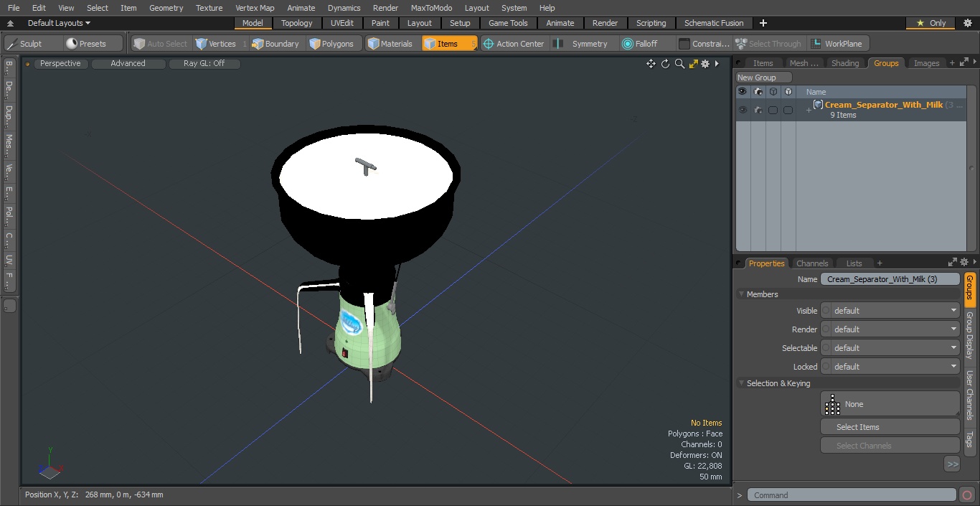Click the camera column header icon
The width and height of the screenshot is (980, 506).
[x=758, y=92]
